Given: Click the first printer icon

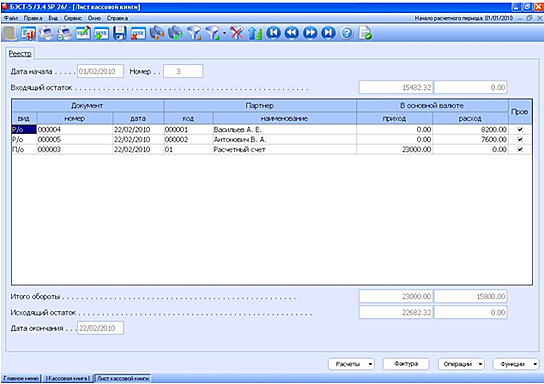Looking at the screenshot, I should coord(46,33).
